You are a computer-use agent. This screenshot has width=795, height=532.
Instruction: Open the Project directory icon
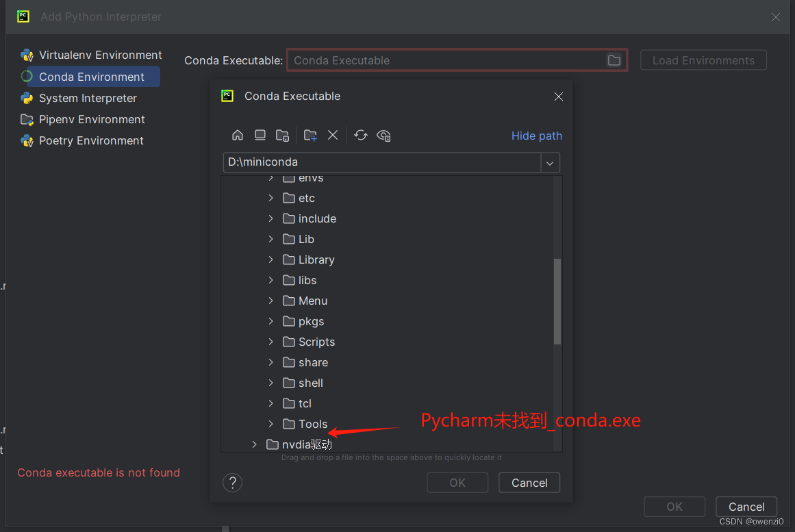coord(282,135)
